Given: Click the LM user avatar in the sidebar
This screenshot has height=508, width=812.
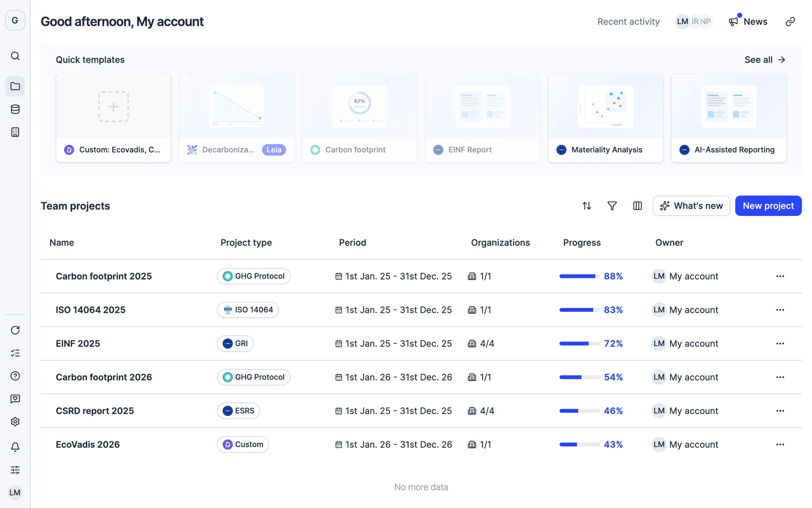Looking at the screenshot, I should coord(15,493).
